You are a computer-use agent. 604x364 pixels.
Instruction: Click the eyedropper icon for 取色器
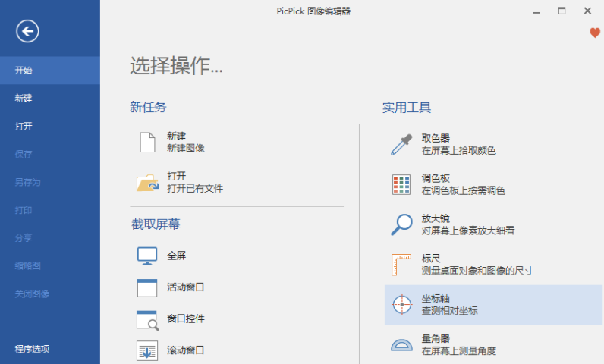pos(401,145)
